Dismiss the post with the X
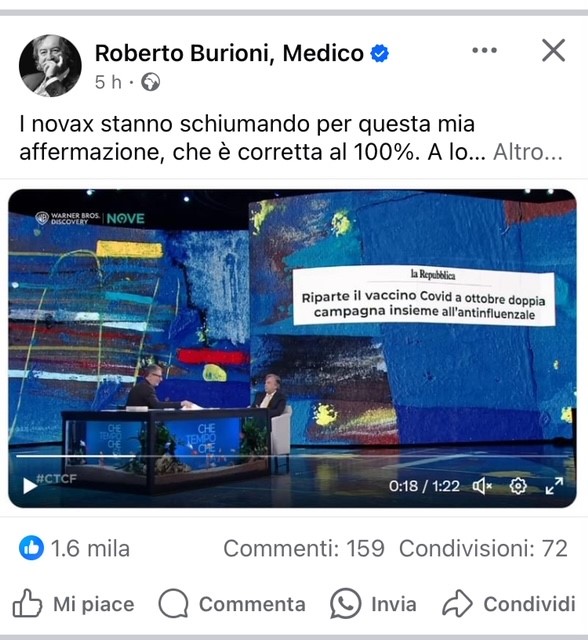The image size is (588, 640). [x=553, y=50]
